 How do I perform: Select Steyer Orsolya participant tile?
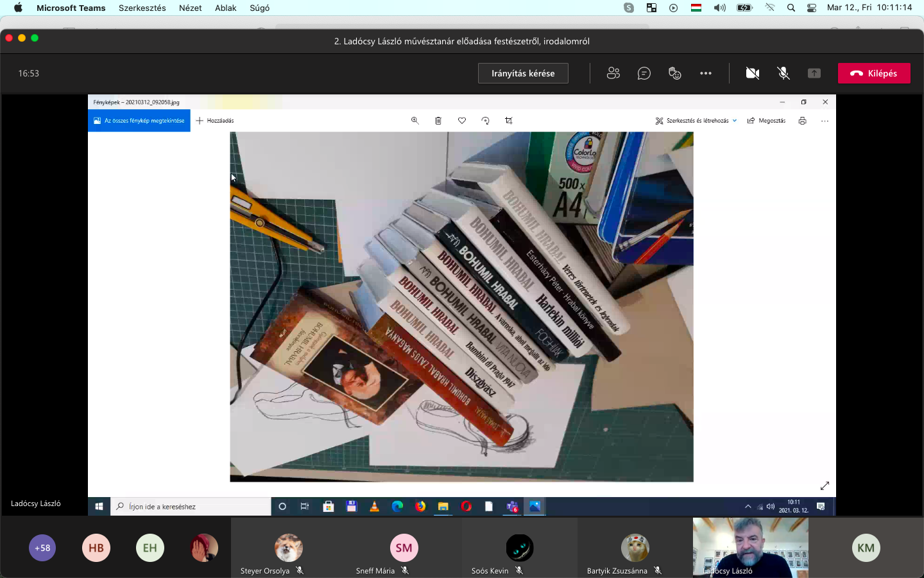(x=289, y=548)
